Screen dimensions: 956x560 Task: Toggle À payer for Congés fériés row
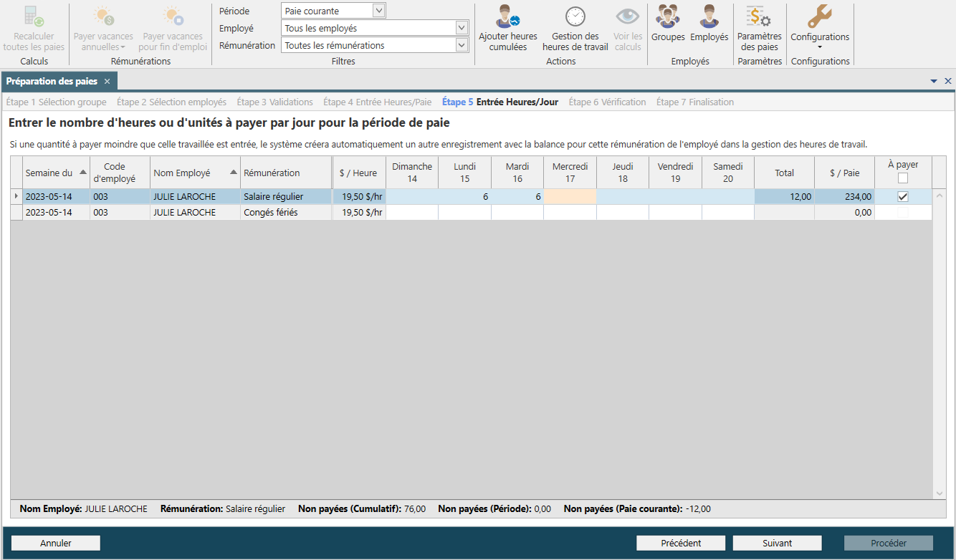tap(903, 213)
